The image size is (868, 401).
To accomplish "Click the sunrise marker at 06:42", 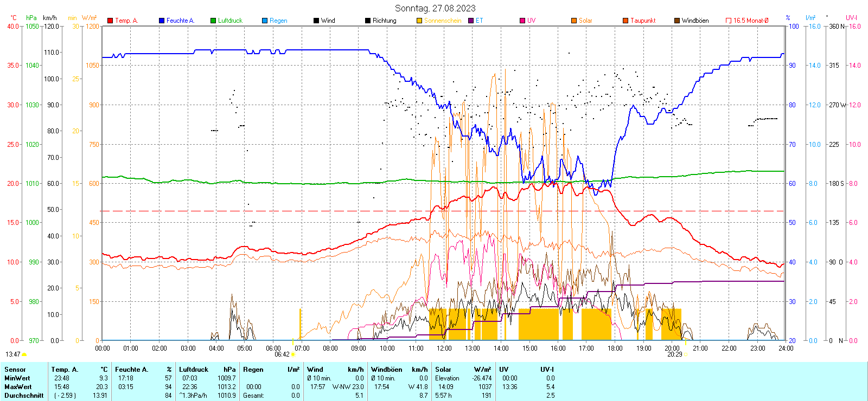I will 293,354.
